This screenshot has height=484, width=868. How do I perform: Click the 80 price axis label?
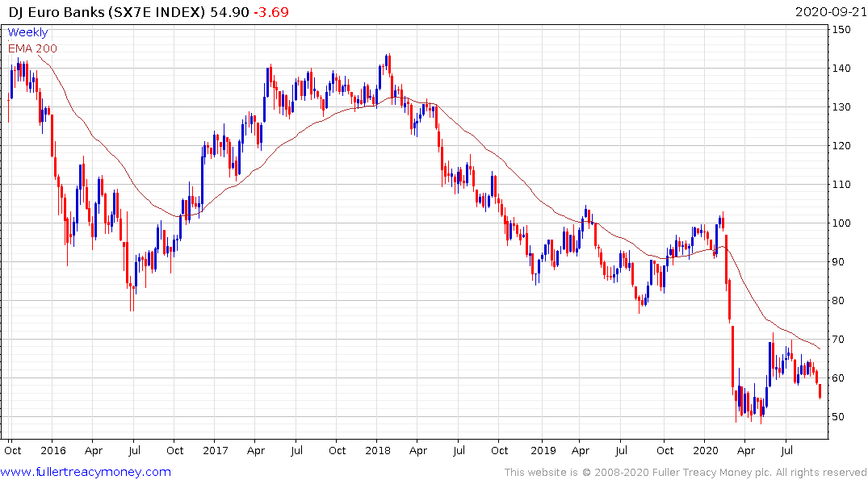point(838,300)
